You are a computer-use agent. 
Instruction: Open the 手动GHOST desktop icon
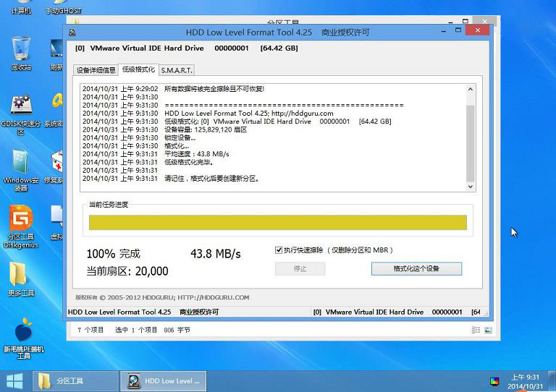coord(64,8)
